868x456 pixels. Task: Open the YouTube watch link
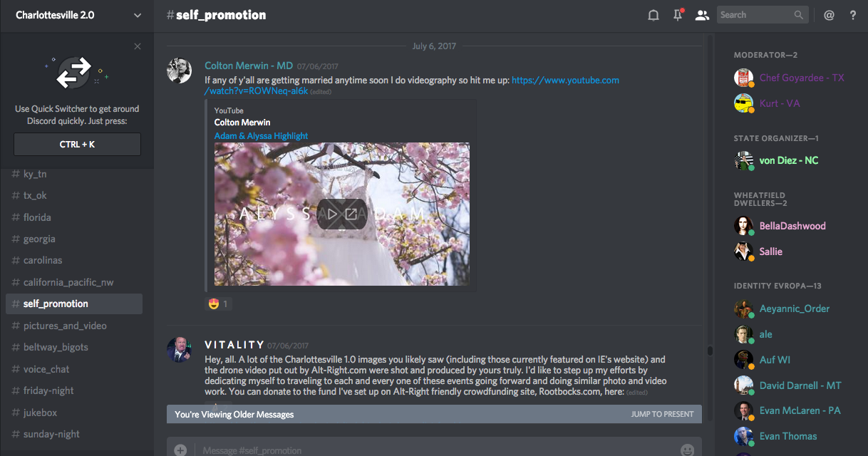412,85
